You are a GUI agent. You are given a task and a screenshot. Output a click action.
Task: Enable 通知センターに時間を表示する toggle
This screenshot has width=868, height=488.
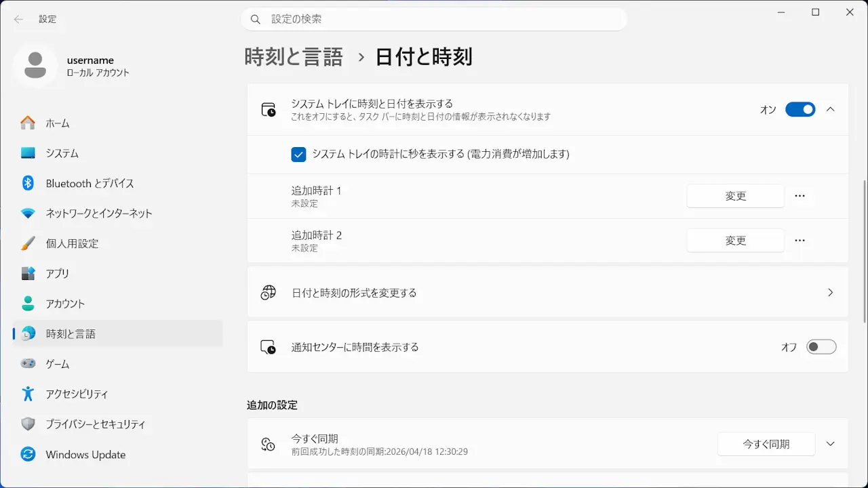click(821, 347)
